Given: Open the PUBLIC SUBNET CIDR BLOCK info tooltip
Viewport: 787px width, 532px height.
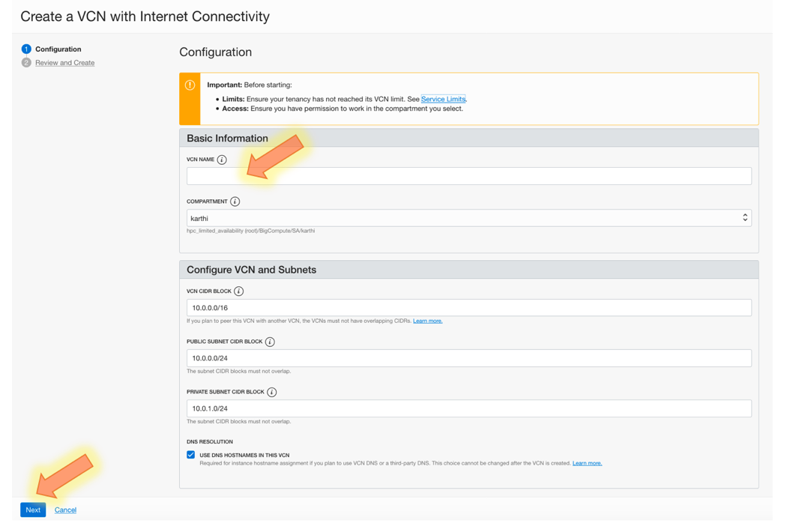Looking at the screenshot, I should pos(270,341).
